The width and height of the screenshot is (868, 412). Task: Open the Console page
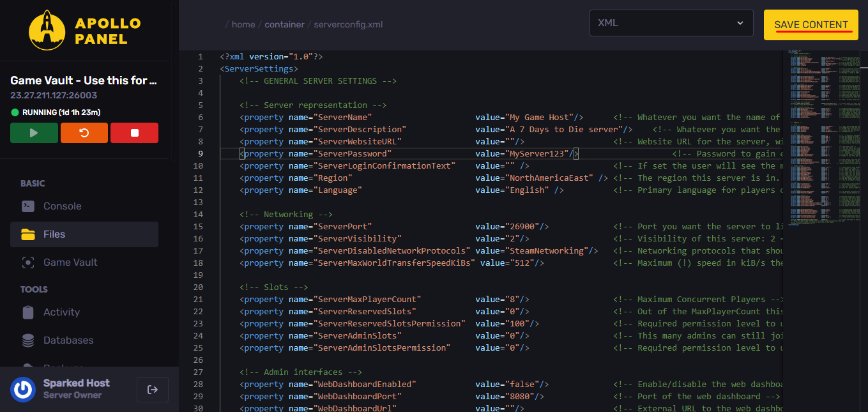(84, 206)
